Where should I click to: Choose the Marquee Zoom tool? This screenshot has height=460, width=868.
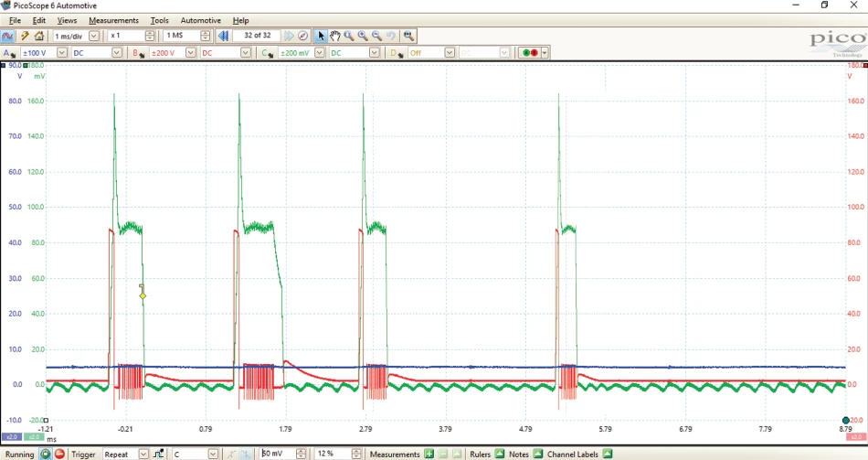coord(349,36)
